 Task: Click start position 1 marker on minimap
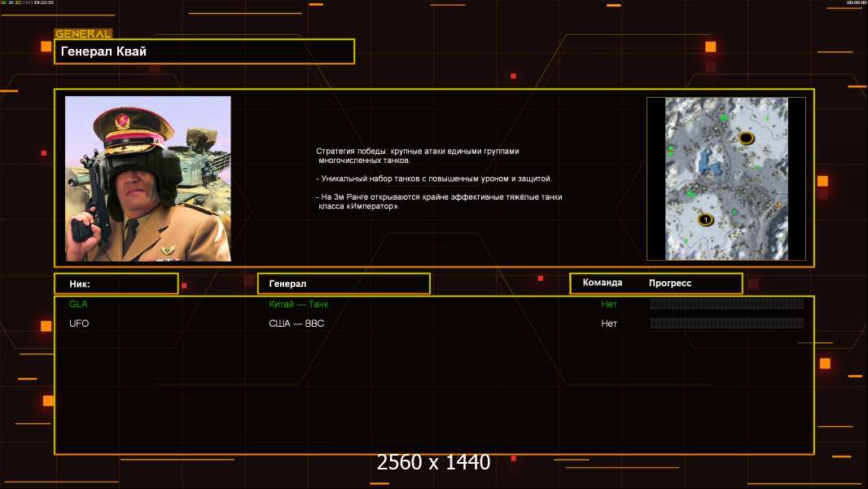[x=706, y=219]
